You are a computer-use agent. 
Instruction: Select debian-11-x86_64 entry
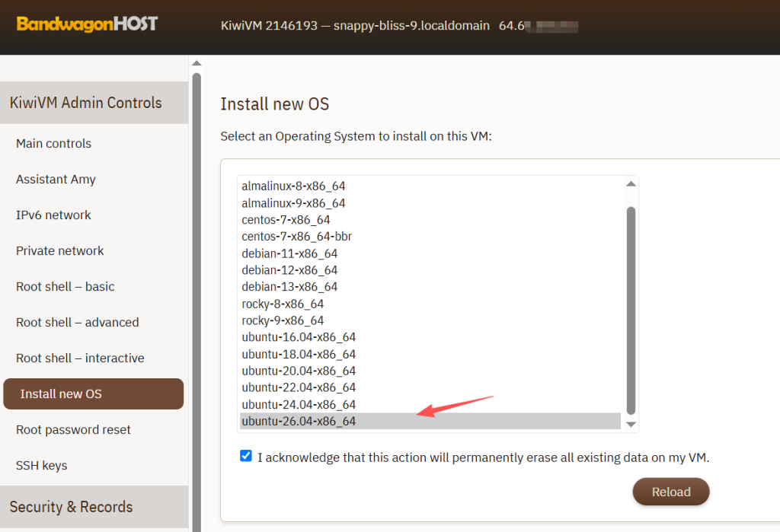coord(430,253)
